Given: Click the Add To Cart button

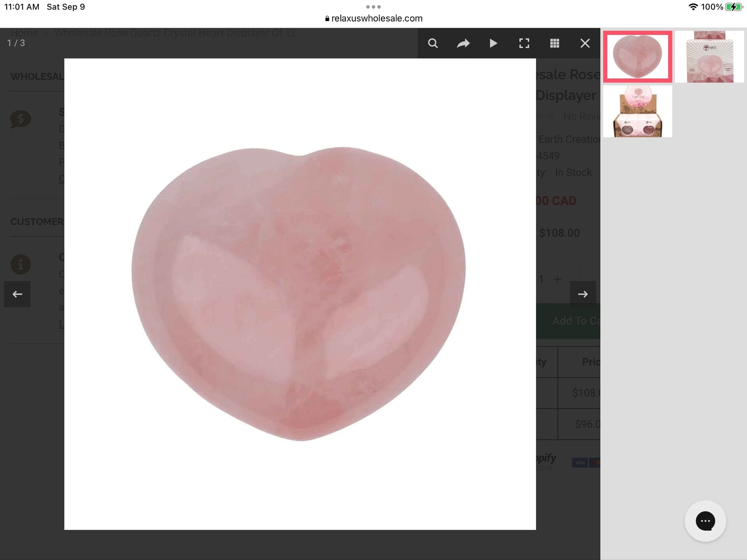Looking at the screenshot, I should pyautogui.click(x=568, y=321).
